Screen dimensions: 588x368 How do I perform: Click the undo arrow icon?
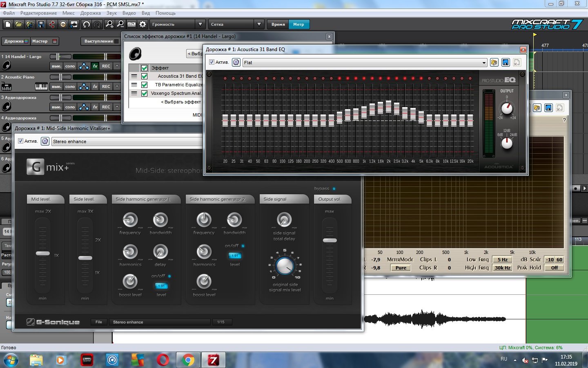(x=87, y=25)
